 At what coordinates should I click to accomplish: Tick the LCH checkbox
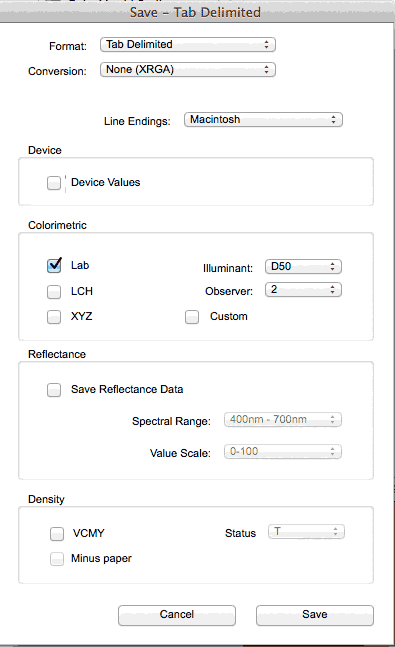click(54, 292)
